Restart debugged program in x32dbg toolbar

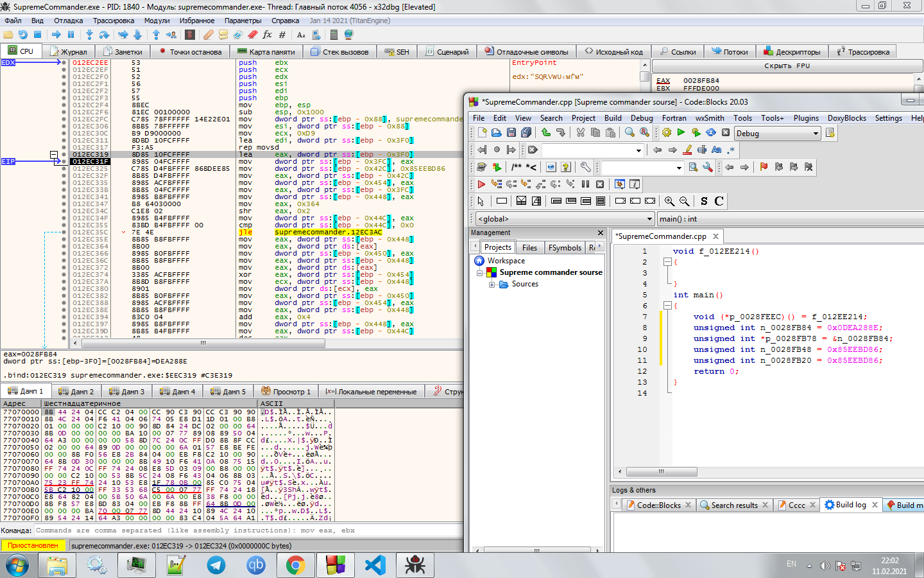click(x=23, y=35)
